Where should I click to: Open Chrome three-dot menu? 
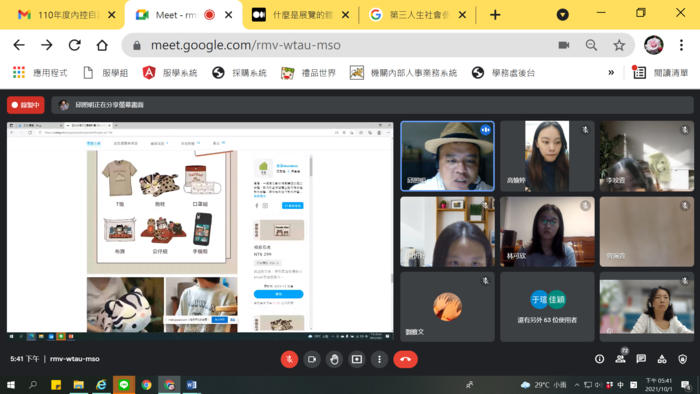[681, 45]
